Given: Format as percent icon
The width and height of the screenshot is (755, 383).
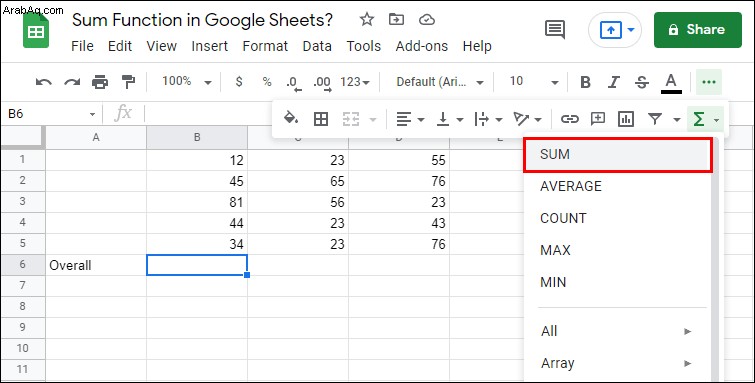Looking at the screenshot, I should click(x=267, y=82).
